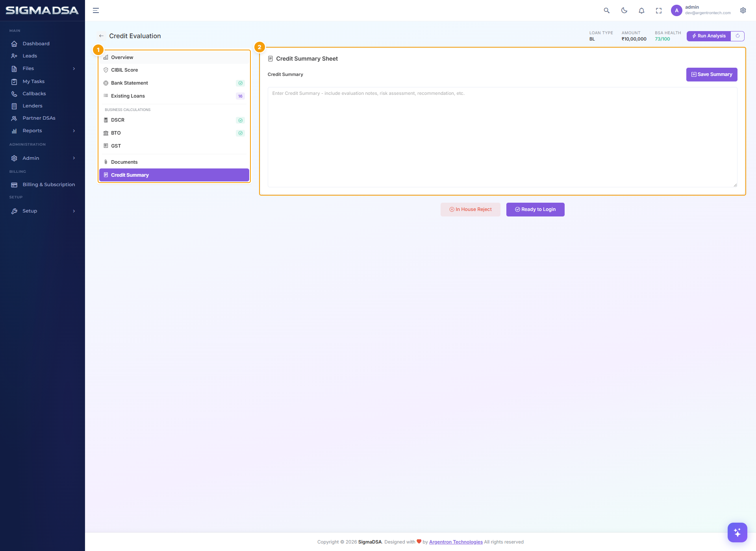This screenshot has height=551, width=756.
Task: Expand Files submenu chevron
Action: [x=74, y=68]
